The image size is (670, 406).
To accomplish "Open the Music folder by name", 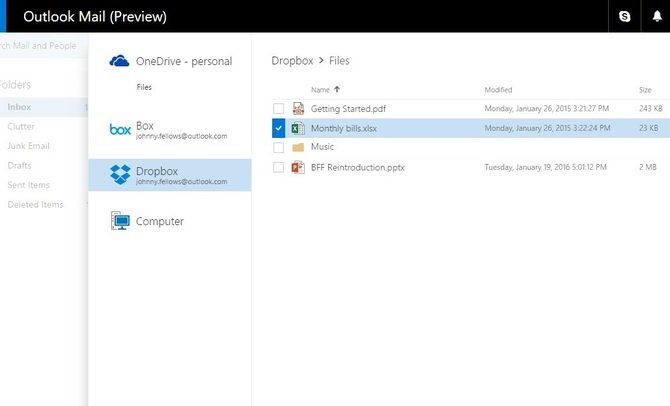I will point(322,148).
